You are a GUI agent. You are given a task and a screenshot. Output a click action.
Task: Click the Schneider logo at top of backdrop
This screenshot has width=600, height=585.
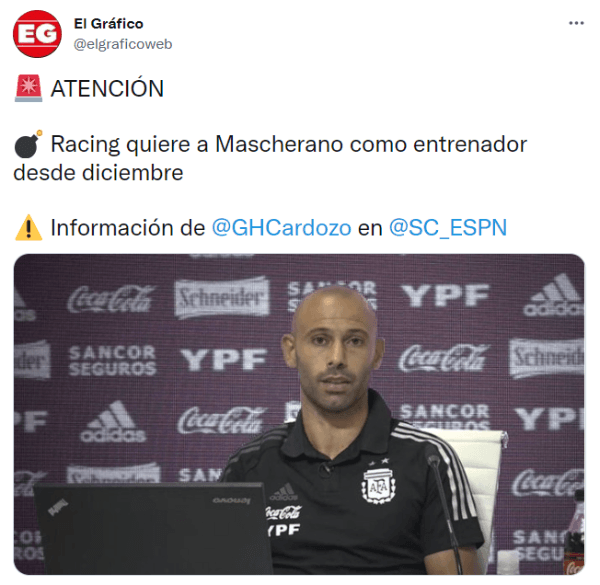point(222,298)
